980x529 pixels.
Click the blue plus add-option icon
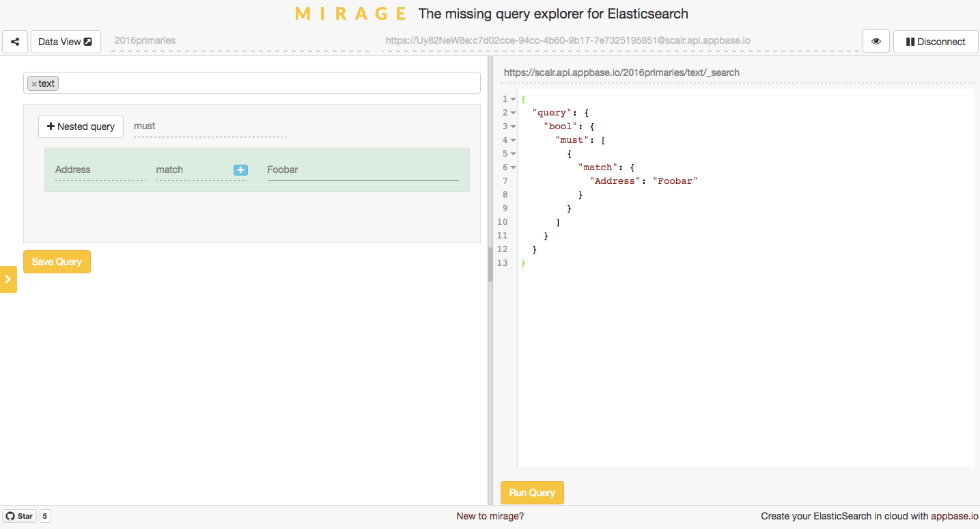240,170
